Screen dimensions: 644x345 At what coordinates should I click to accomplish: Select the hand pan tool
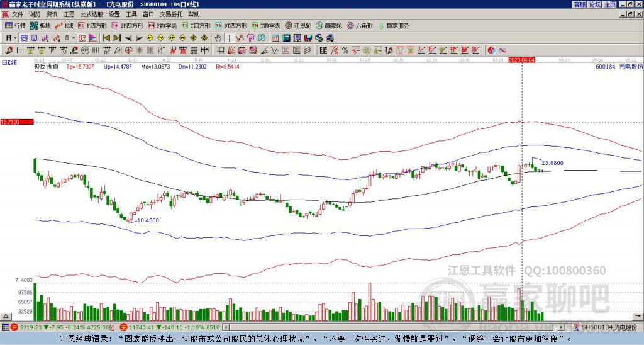[x=218, y=38]
